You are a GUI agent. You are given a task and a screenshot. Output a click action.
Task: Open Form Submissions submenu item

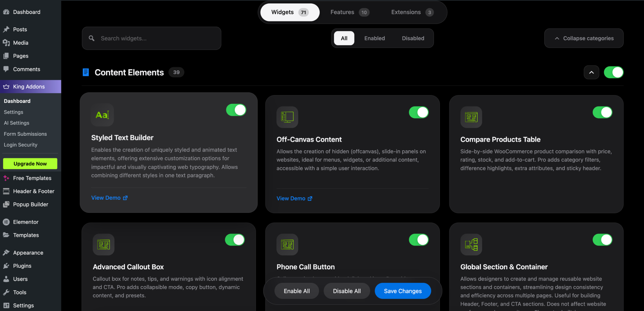pyautogui.click(x=25, y=134)
